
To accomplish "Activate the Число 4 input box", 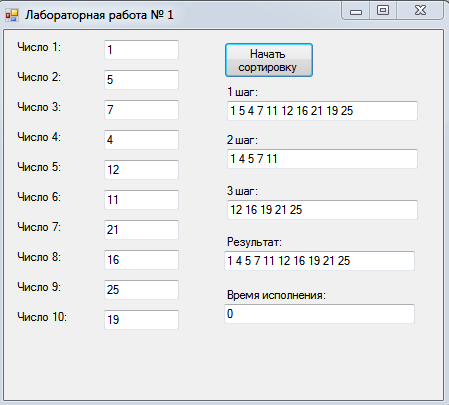I will [141, 140].
